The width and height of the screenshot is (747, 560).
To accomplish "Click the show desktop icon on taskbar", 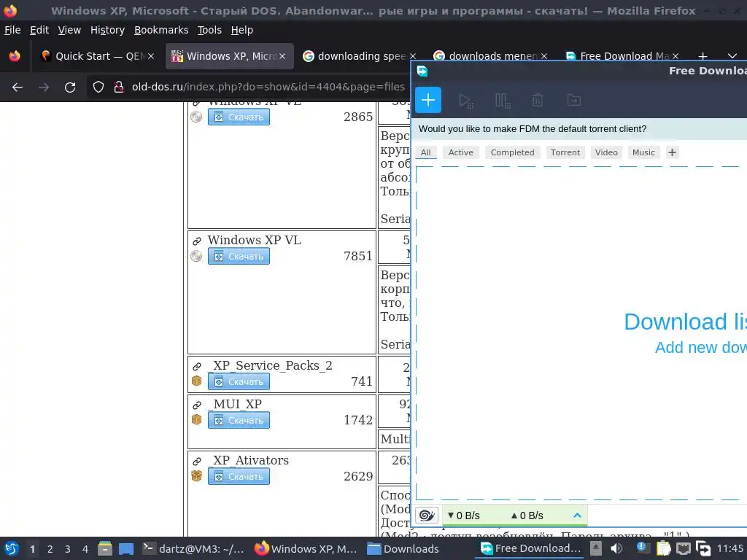I will (125, 549).
